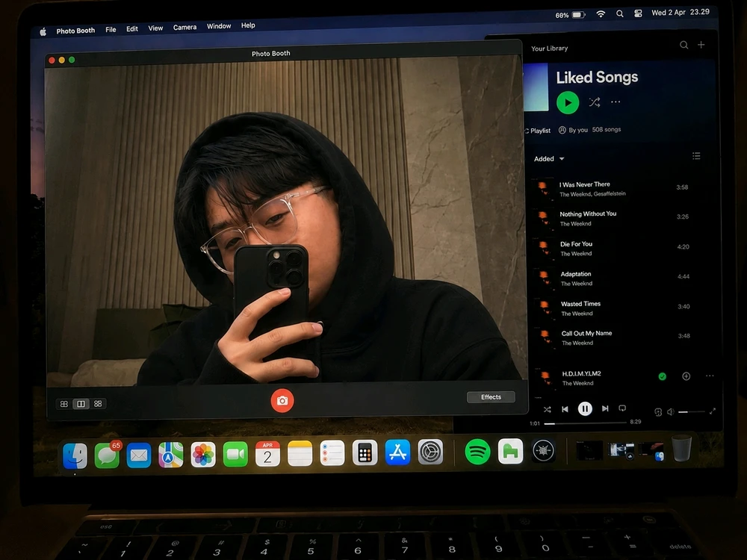Open connect to device icon
The image size is (747, 560).
(658, 412)
